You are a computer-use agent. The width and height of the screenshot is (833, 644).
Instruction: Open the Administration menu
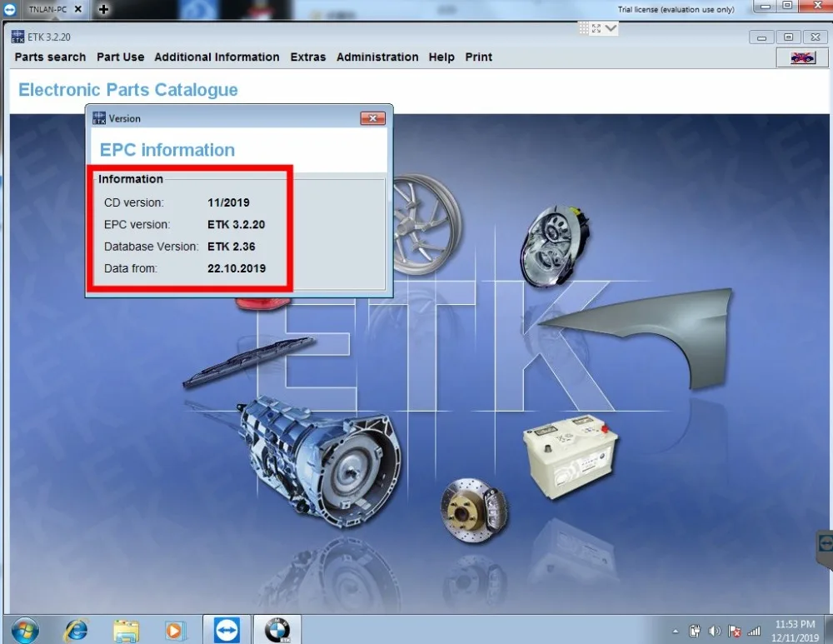(377, 57)
